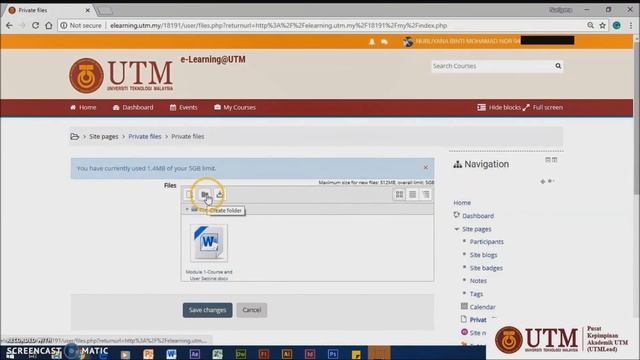Viewport: 640px width, 360px height.
Task: Click the Cancel button
Action: click(x=251, y=310)
